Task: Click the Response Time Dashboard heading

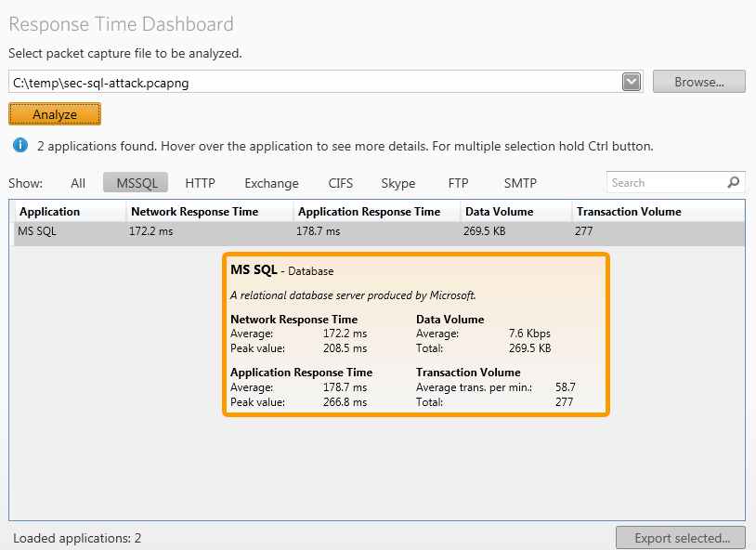Action: click(121, 24)
